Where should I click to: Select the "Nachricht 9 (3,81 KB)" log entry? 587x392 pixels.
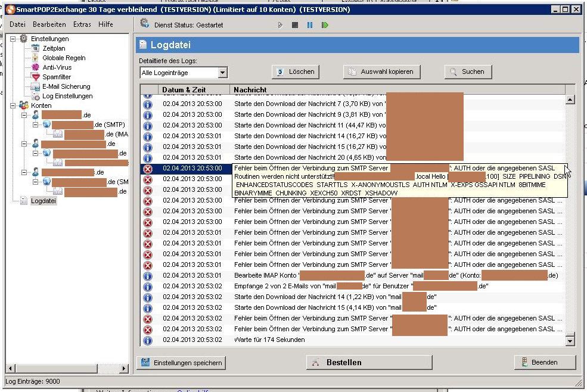click(352, 114)
